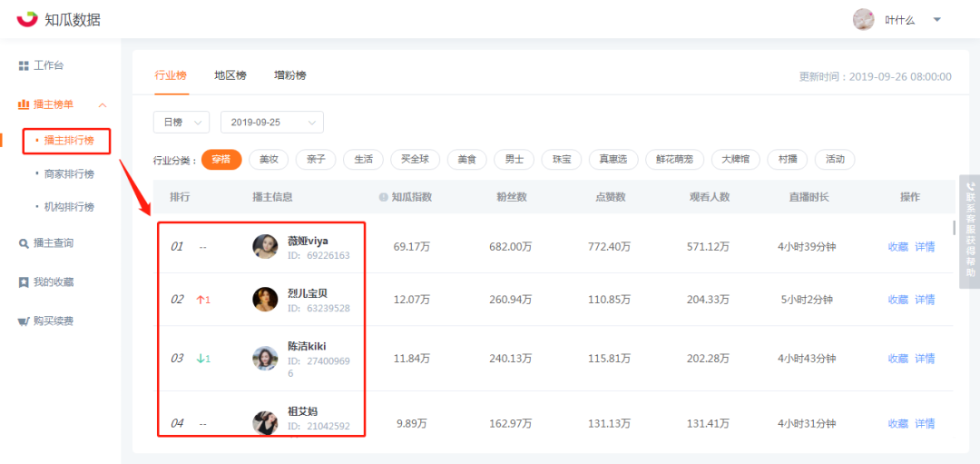980x464 pixels.
Task: Open 购买续费 purchase page
Action: click(x=46, y=321)
